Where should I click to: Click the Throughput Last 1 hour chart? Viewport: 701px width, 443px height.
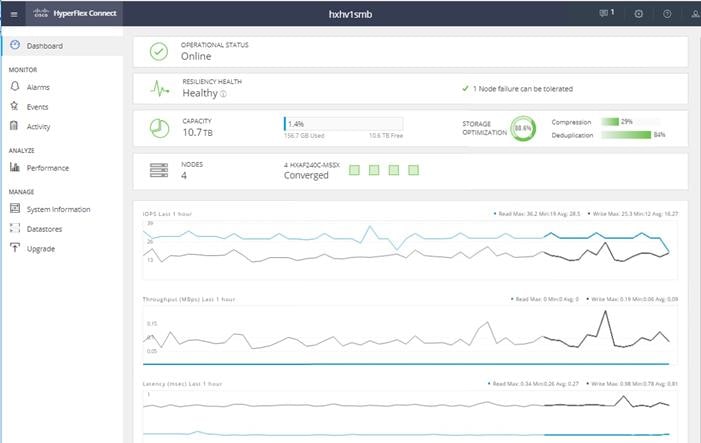[410, 335]
